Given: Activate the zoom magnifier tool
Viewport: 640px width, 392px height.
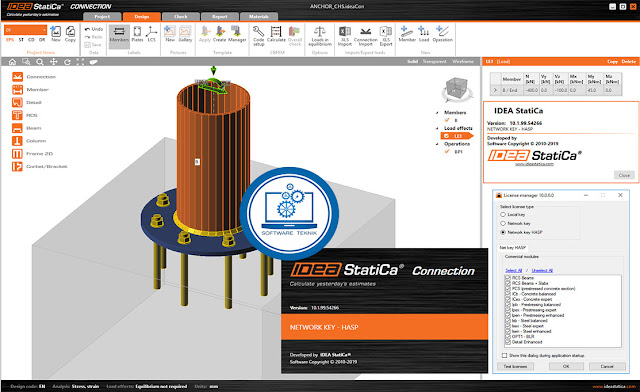Looking at the screenshot, I should [40, 62].
